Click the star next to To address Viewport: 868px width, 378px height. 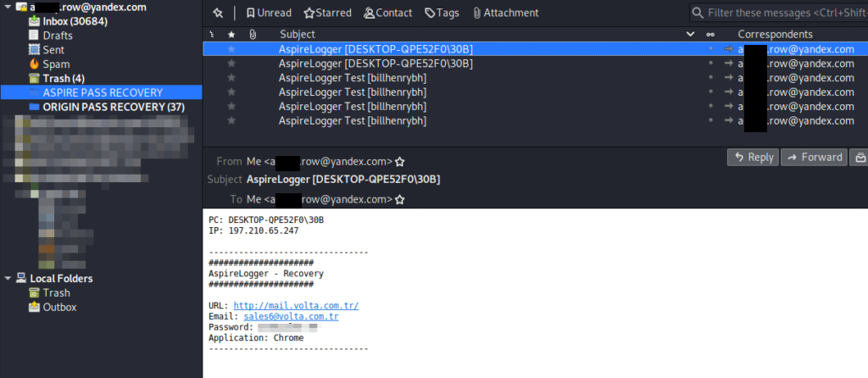click(x=400, y=199)
